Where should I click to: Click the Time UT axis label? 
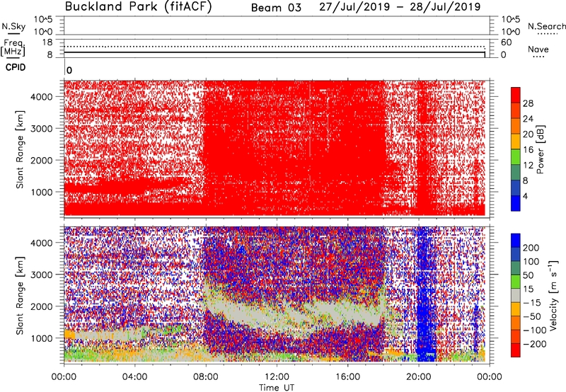click(277, 387)
